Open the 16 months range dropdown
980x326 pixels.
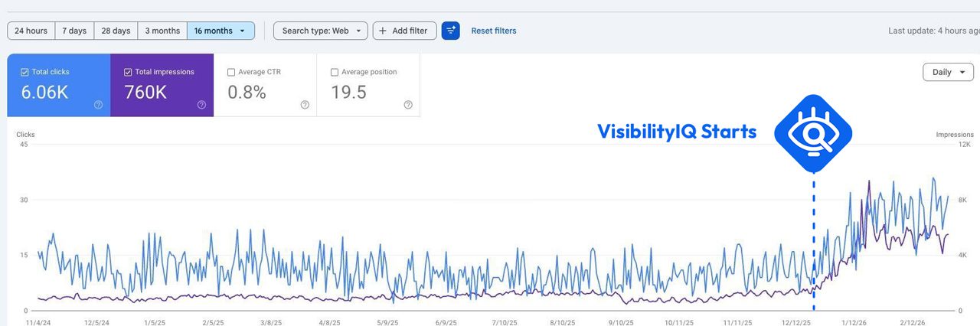220,31
